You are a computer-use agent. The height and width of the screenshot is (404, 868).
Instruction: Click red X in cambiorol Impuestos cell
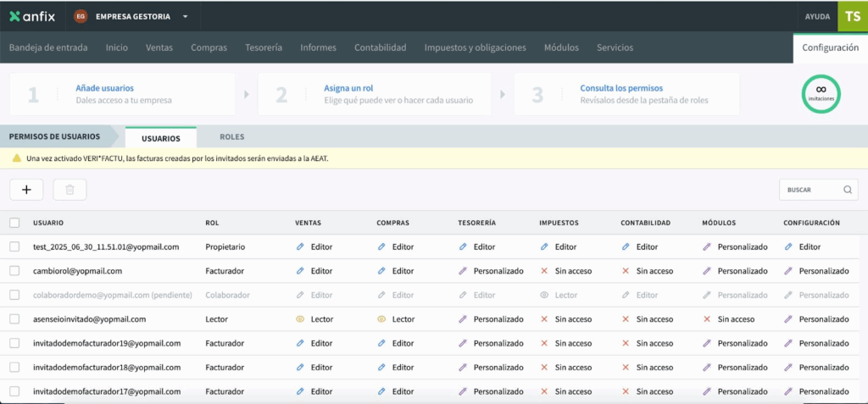544,271
